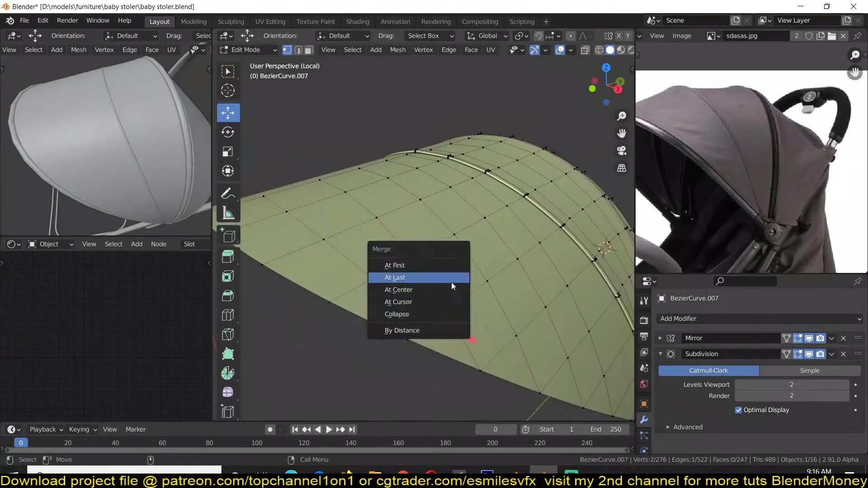Image resolution: width=868 pixels, height=488 pixels.
Task: Toggle the Optimal Display checkbox
Action: [x=738, y=410]
